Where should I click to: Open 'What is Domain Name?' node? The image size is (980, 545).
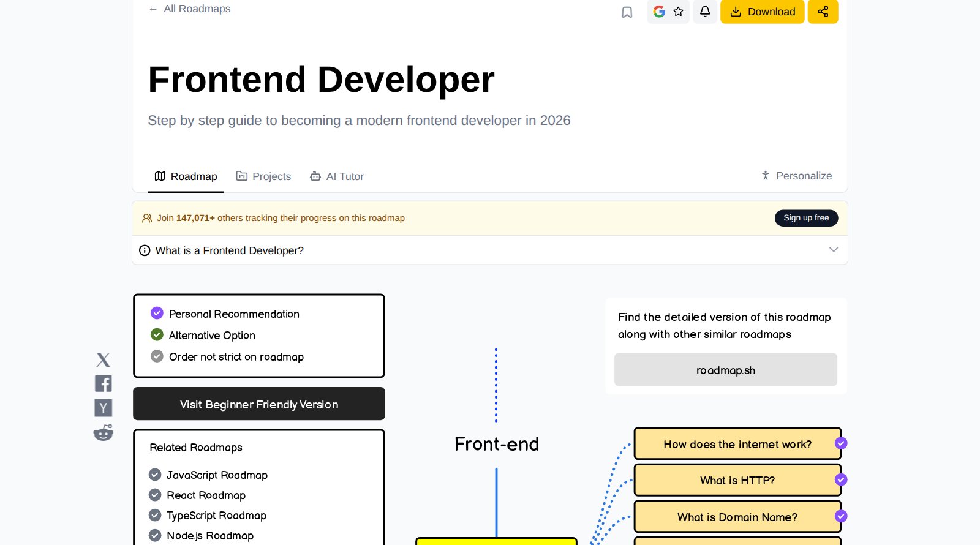[737, 517]
